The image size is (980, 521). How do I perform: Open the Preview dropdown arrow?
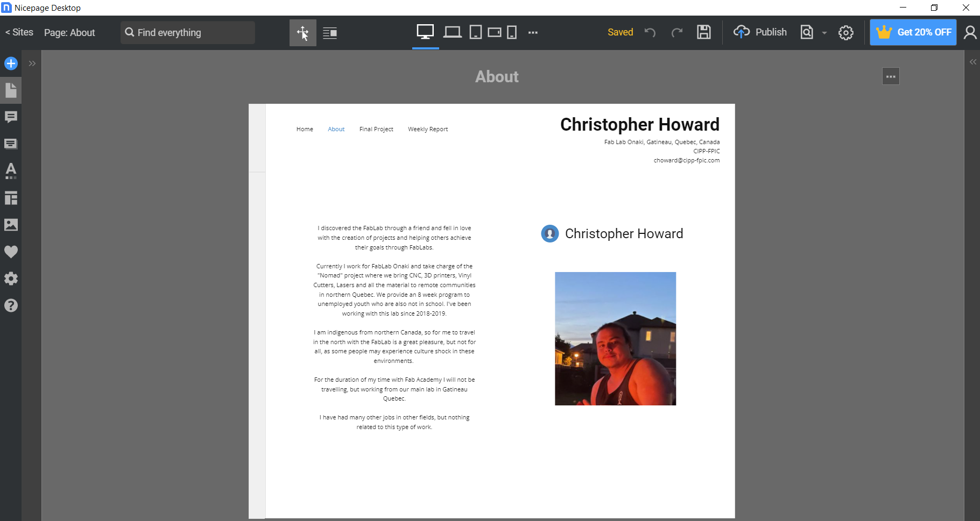tap(824, 33)
